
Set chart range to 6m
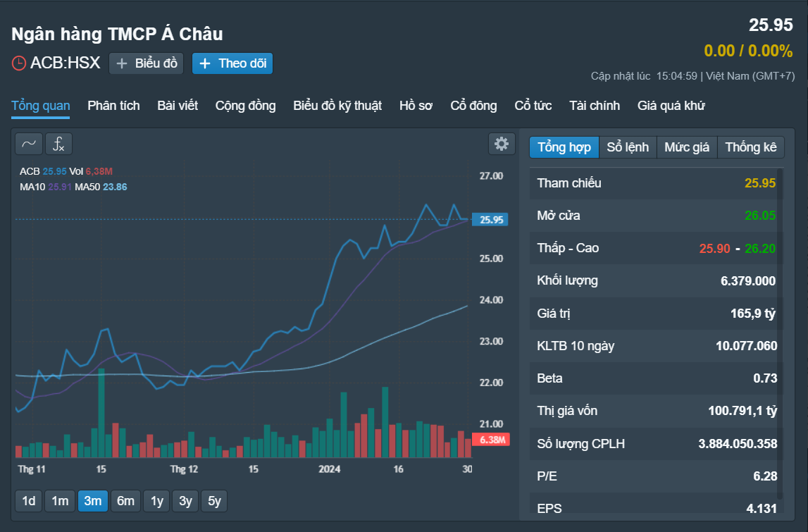(125, 501)
